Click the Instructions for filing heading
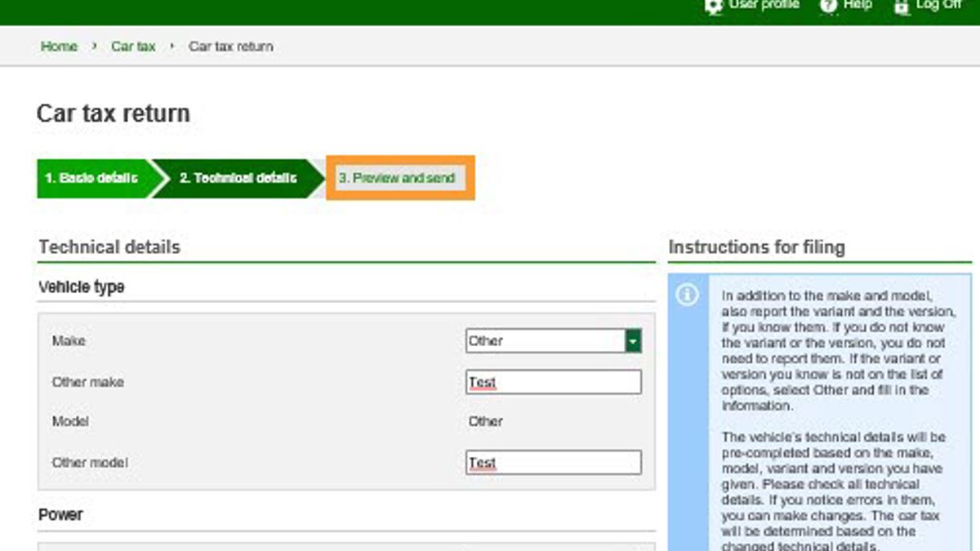Screen dimensions: 980x551 coord(756,247)
